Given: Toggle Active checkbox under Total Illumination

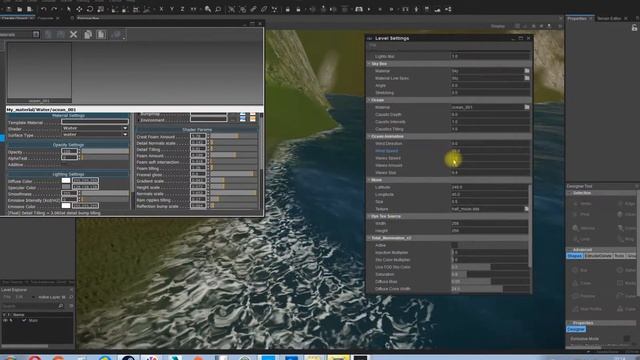Looking at the screenshot, I should (x=454, y=245).
